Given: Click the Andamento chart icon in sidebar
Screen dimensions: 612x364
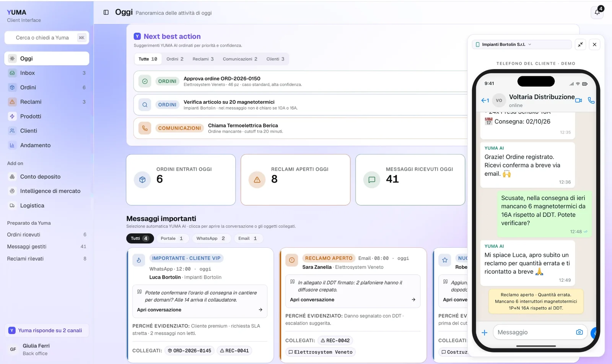Looking at the screenshot, I should point(12,145).
